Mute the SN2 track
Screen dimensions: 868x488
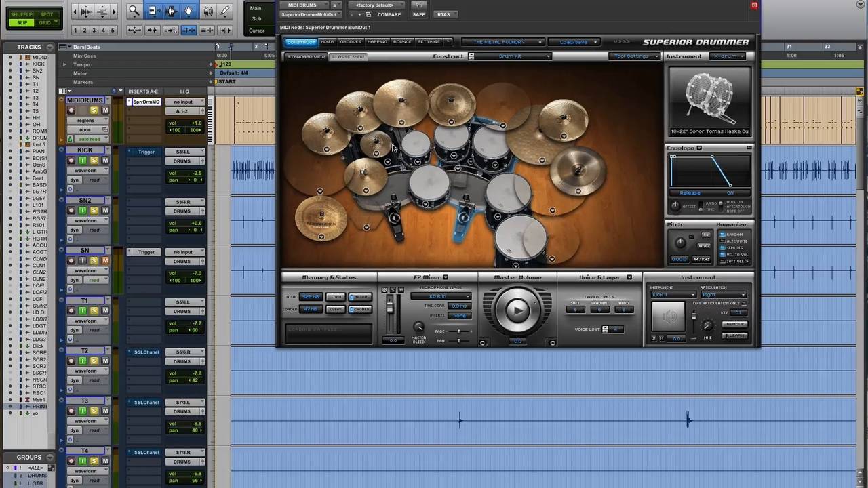tap(105, 211)
